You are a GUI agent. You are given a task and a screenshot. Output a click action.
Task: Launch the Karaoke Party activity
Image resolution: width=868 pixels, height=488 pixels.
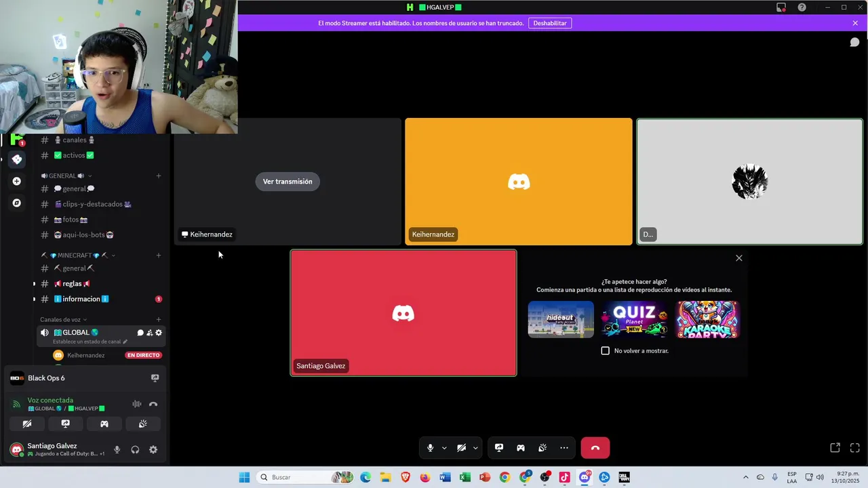click(x=707, y=319)
